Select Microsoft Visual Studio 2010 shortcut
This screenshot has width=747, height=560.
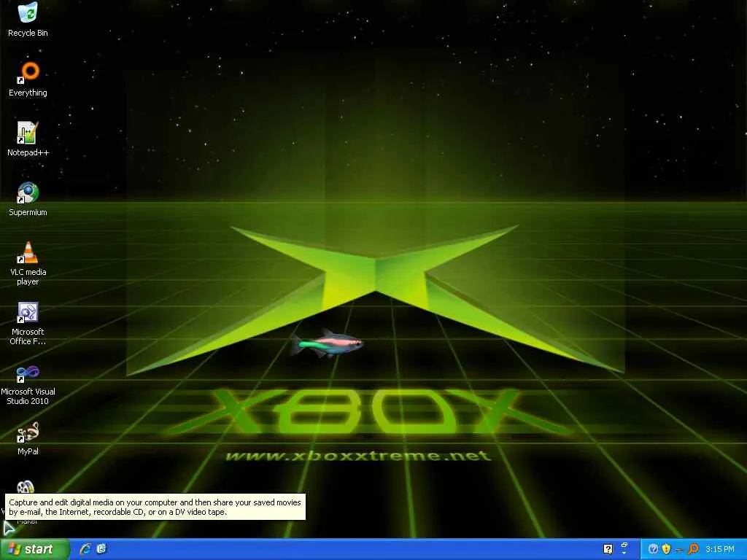(x=28, y=384)
